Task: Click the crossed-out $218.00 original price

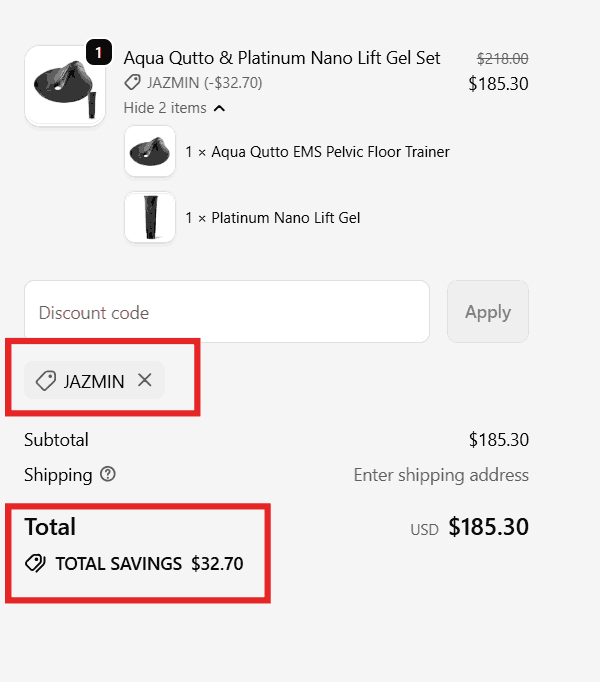Action: tap(502, 59)
